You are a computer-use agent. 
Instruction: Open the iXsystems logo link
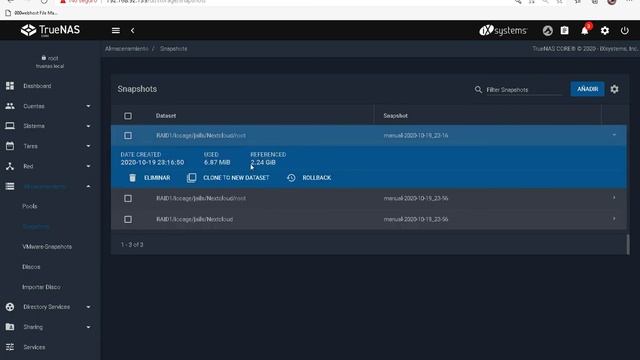pos(503,31)
